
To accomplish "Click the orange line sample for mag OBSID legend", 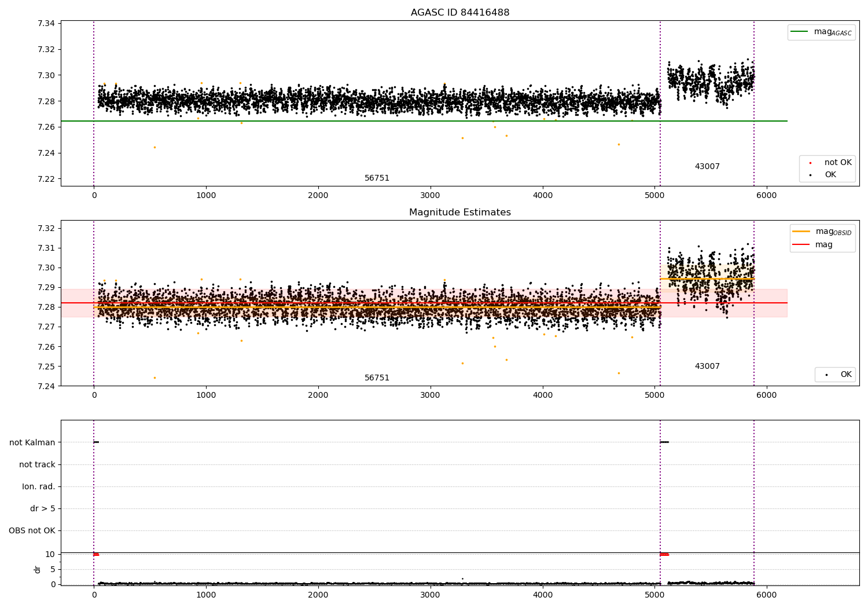I will pos(801,232).
